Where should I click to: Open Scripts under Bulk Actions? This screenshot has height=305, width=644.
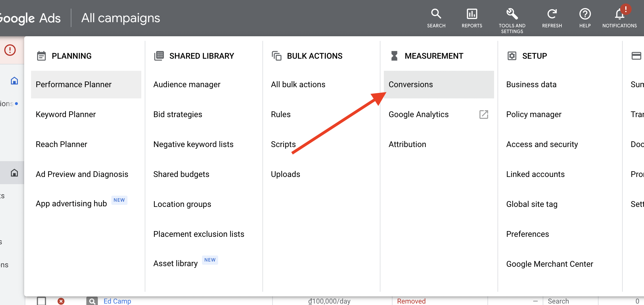pos(283,144)
